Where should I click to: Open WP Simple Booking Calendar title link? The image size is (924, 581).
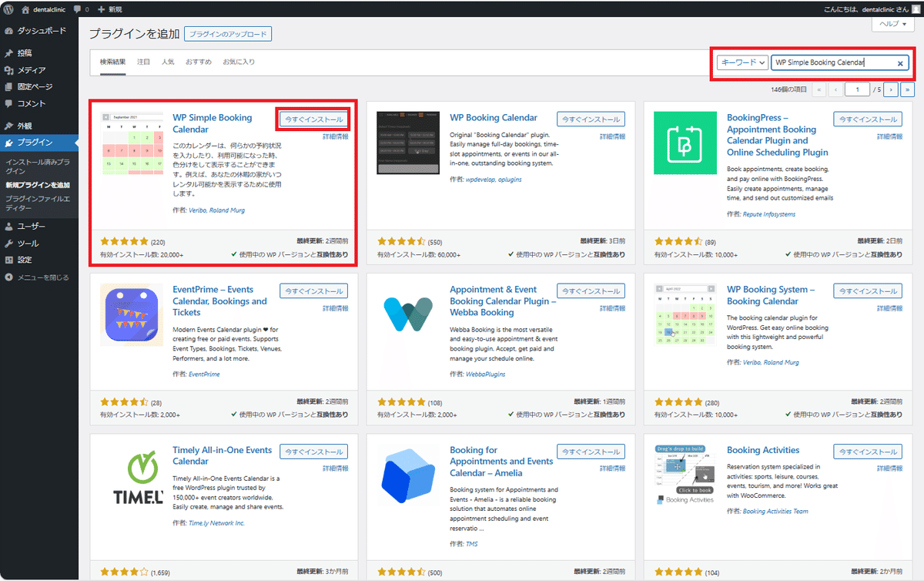pos(213,123)
